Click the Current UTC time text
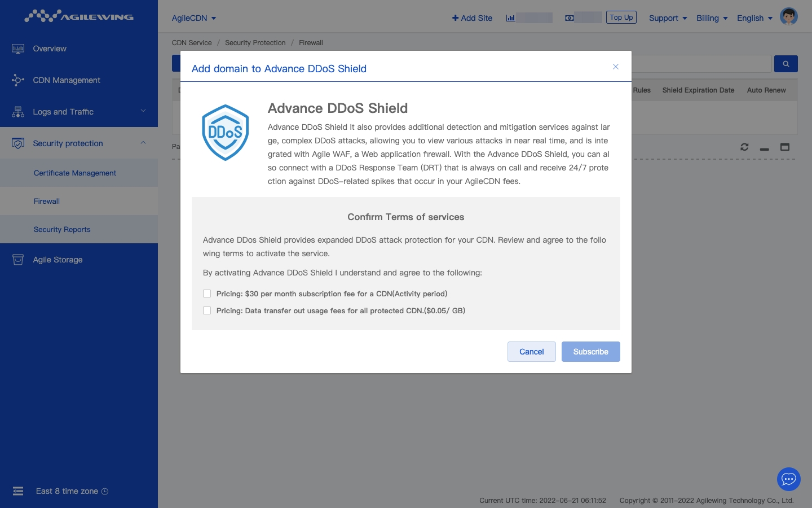Image resolution: width=812 pixels, height=508 pixels. 542,500
